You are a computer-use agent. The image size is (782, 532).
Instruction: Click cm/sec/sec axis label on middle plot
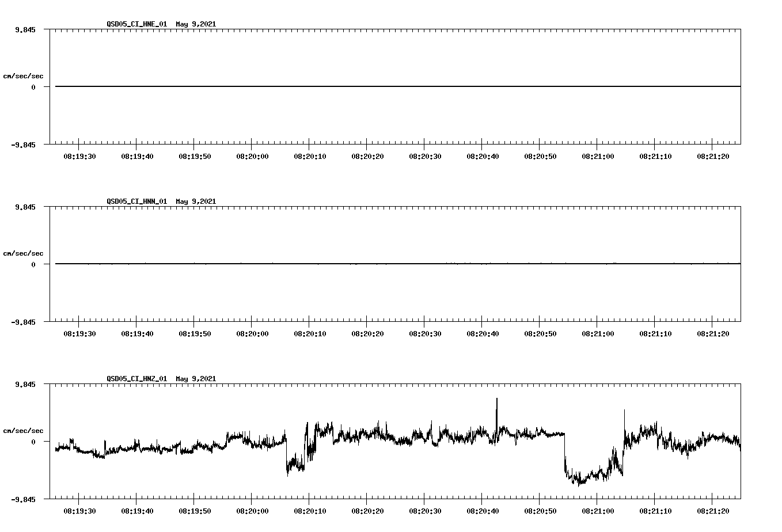point(24,253)
